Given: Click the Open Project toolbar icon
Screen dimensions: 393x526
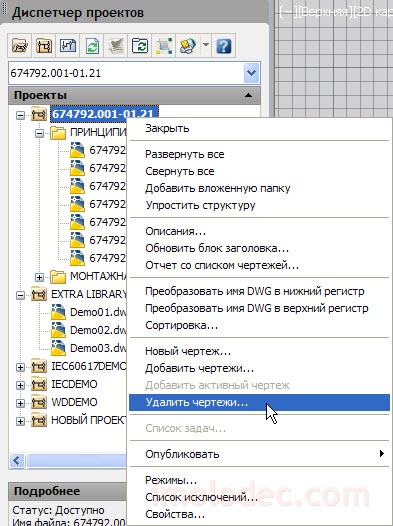Looking at the screenshot, I should pos(20,45).
